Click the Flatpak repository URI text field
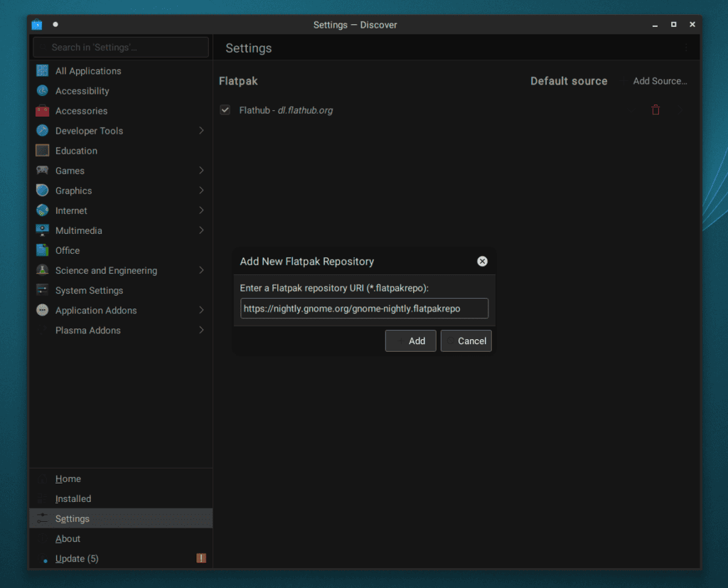 coord(364,309)
